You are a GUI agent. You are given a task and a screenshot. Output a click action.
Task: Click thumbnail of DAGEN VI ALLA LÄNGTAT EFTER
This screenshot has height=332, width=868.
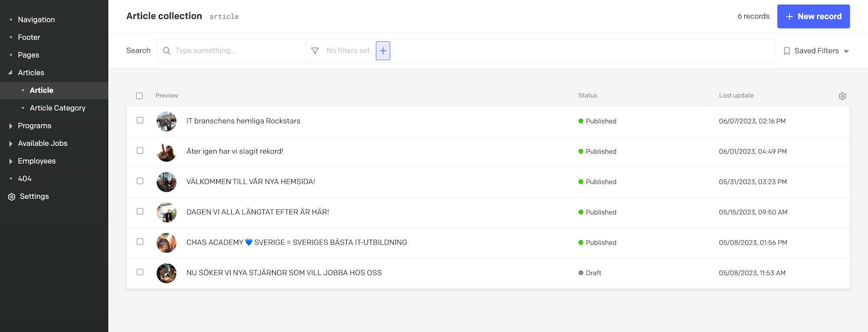pyautogui.click(x=167, y=212)
